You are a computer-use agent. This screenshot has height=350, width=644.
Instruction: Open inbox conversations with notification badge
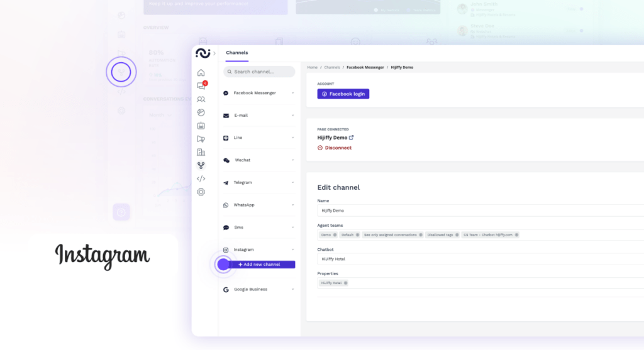tap(201, 86)
